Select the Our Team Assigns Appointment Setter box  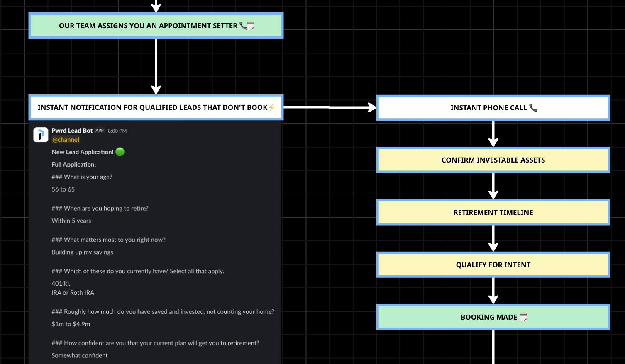156,26
